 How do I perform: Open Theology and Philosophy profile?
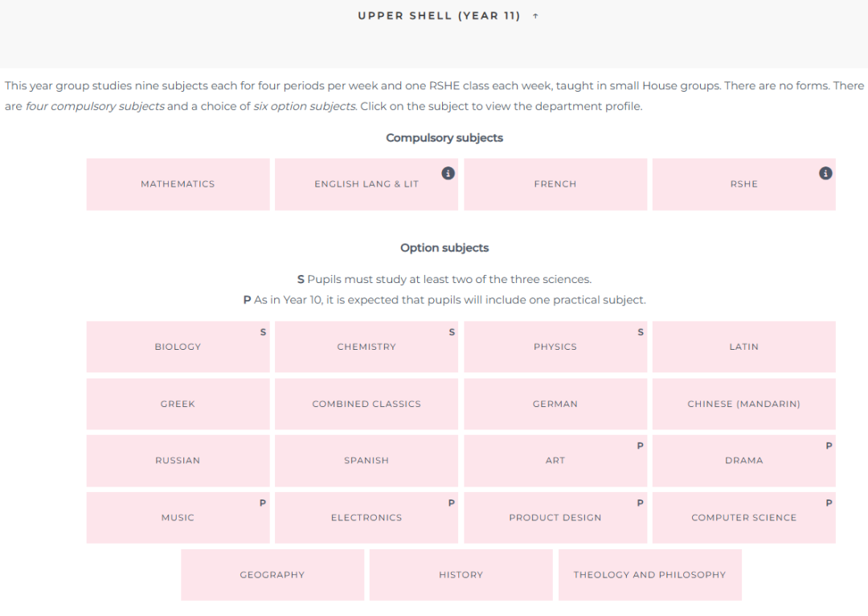[650, 575]
